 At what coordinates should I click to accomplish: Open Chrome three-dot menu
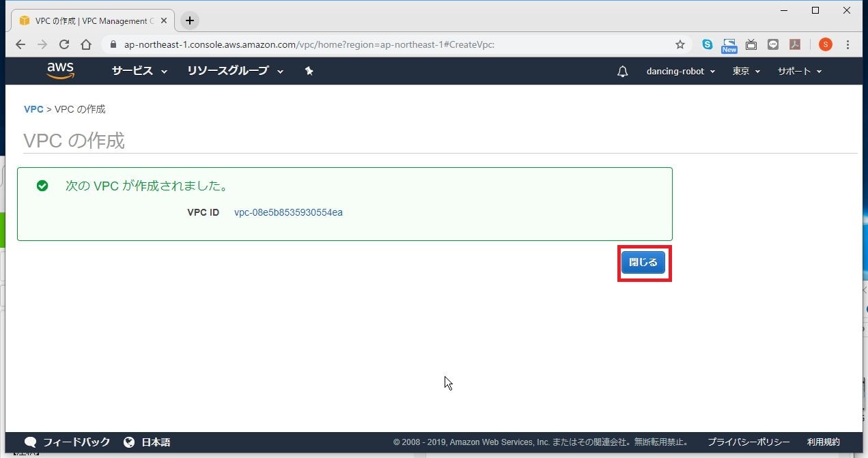coord(848,44)
